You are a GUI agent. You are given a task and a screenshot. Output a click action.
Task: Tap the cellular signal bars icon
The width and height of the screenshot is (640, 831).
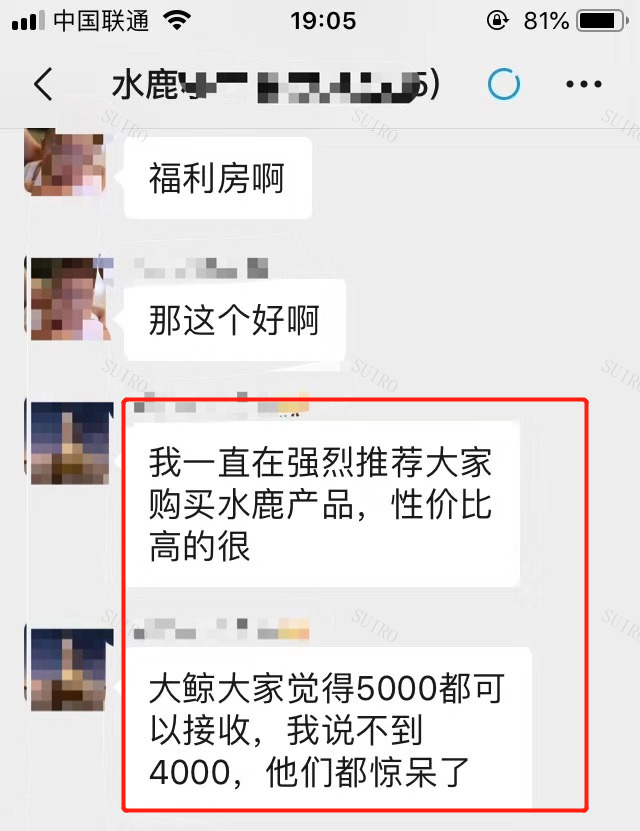(28, 21)
